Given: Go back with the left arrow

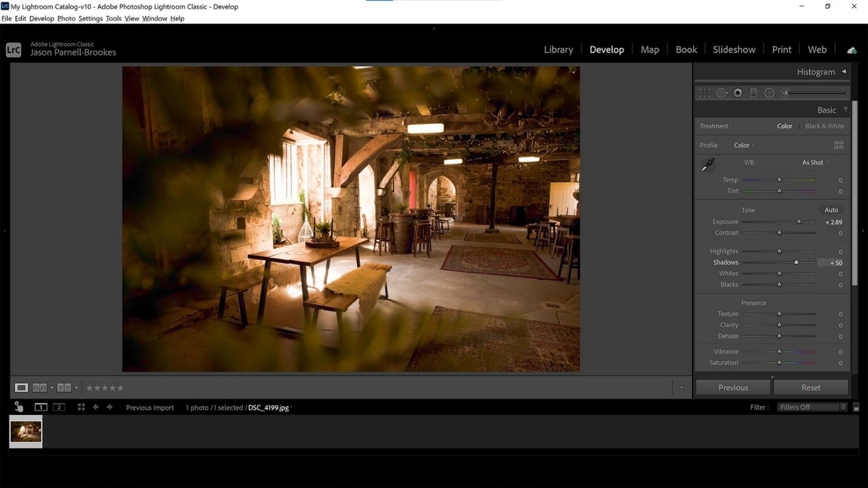Looking at the screenshot, I should 96,407.
